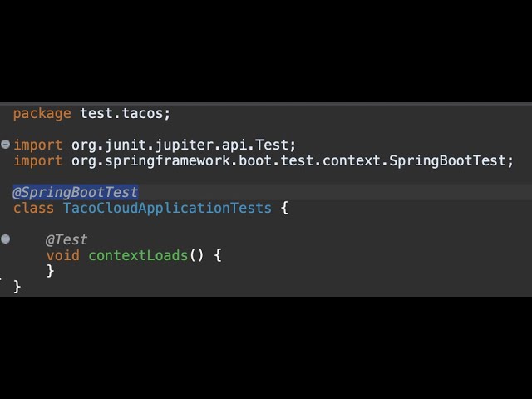This screenshot has height=399, width=532.
Task: Place cursor on contextLoads method name
Action: coord(138,255)
